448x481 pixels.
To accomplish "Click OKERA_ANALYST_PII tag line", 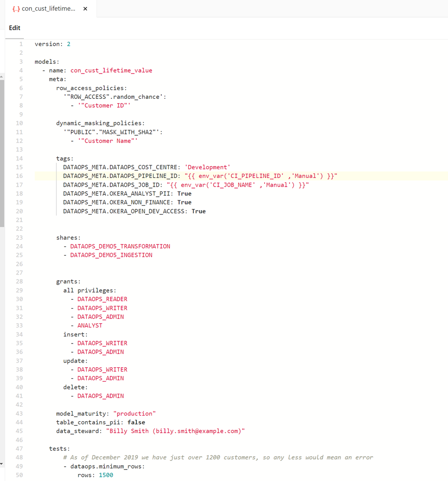I will pos(127,194).
